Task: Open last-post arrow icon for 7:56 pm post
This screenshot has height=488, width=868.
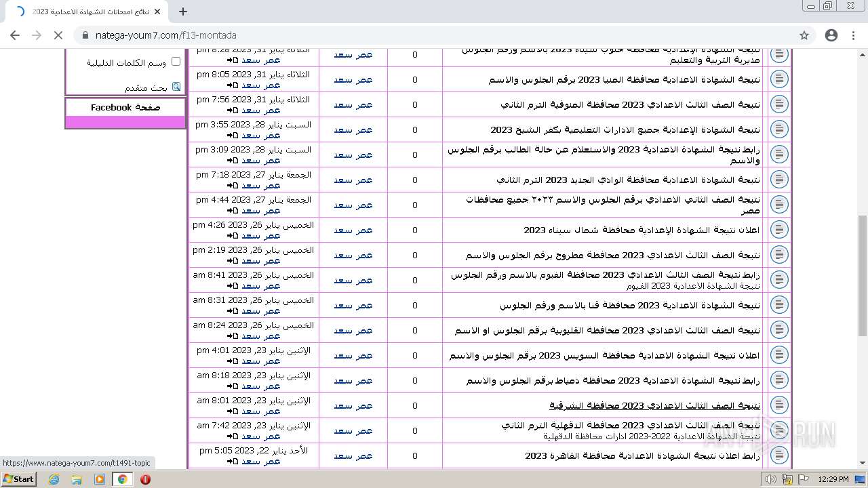Action: [x=232, y=110]
